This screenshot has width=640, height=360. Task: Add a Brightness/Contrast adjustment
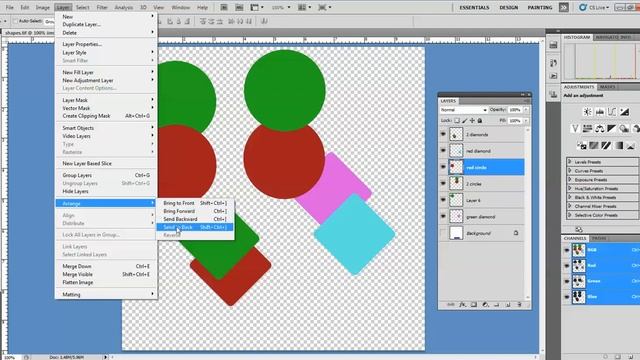pos(587,112)
